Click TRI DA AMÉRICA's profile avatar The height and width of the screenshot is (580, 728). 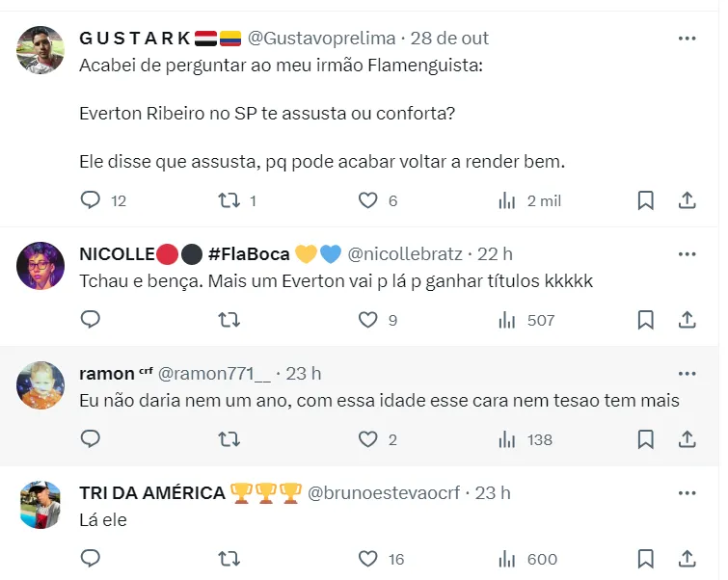point(41,504)
